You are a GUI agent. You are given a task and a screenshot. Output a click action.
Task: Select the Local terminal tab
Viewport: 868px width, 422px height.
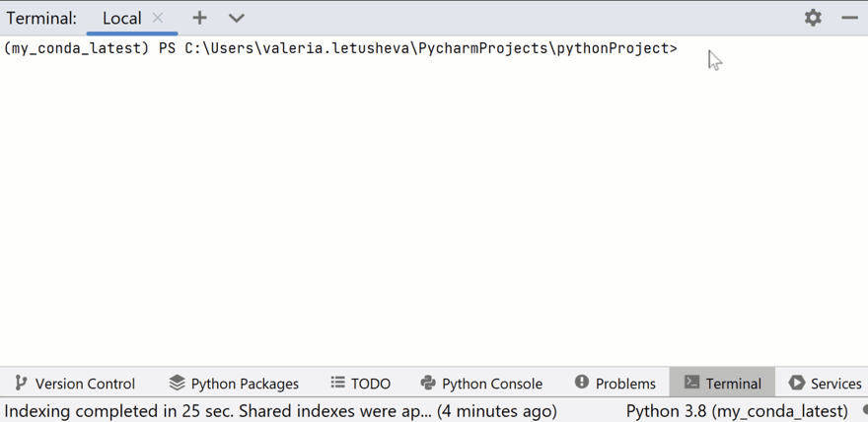(x=121, y=19)
